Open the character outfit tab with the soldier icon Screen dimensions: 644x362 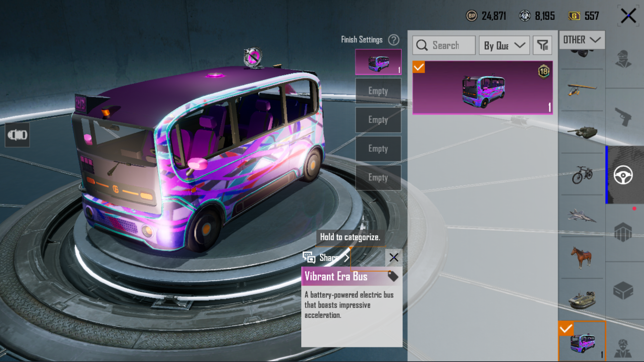pyautogui.click(x=624, y=59)
